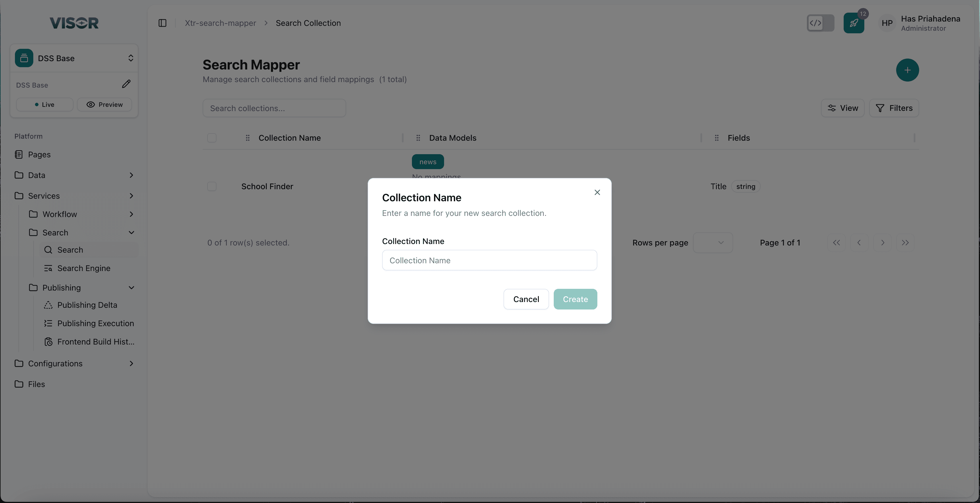Grab the Collection Name column handle icon
Viewport: 980px width, 503px height.
click(248, 138)
